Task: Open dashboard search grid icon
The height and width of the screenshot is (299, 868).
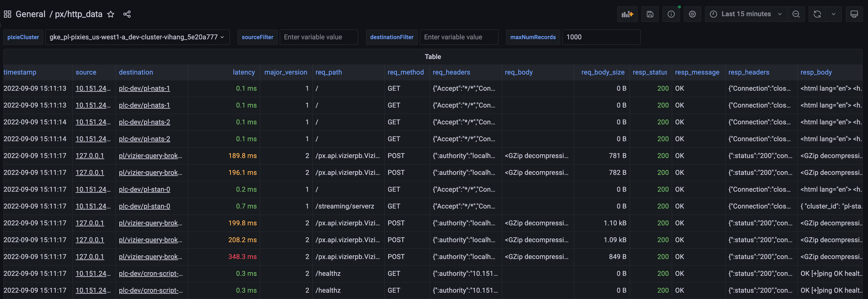Action: pos(7,14)
